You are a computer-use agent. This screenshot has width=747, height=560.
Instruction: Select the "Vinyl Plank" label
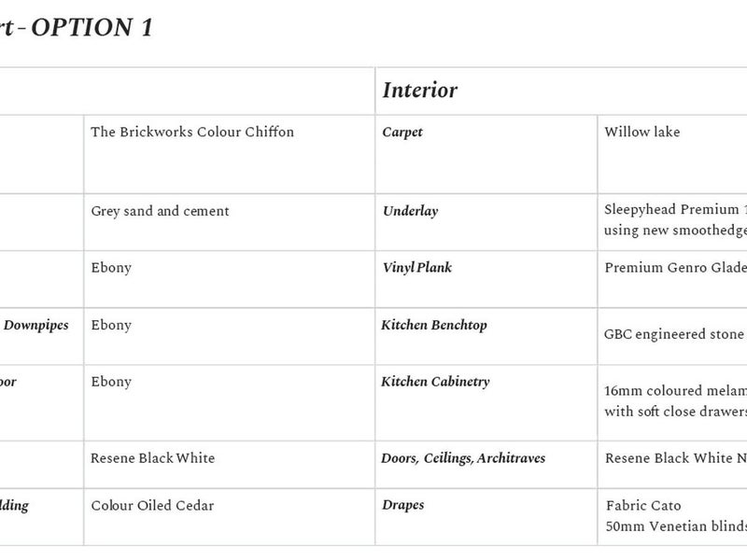point(417,268)
